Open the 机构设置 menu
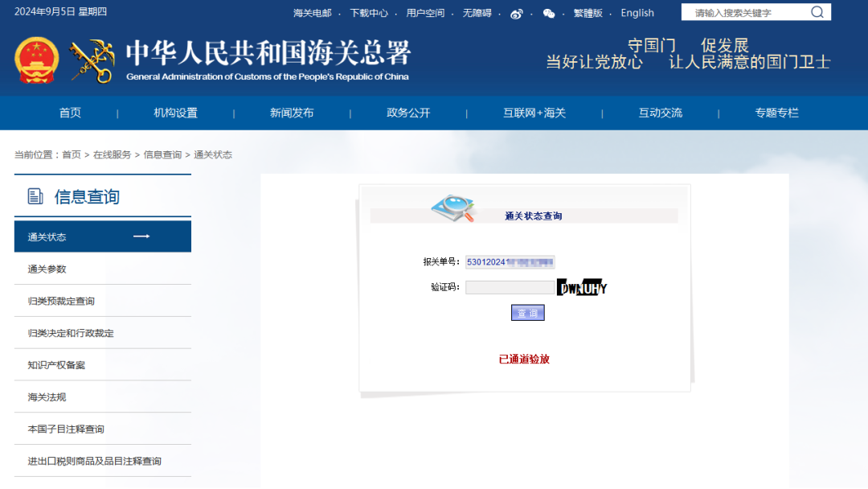The width and height of the screenshot is (868, 489). [x=175, y=113]
